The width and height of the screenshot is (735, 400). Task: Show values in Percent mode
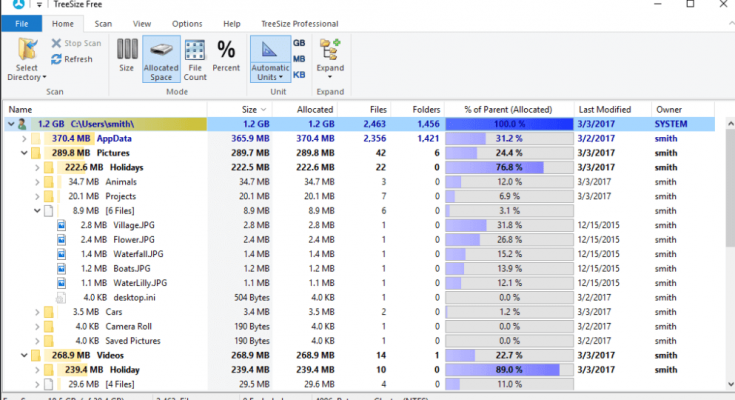tap(226, 55)
